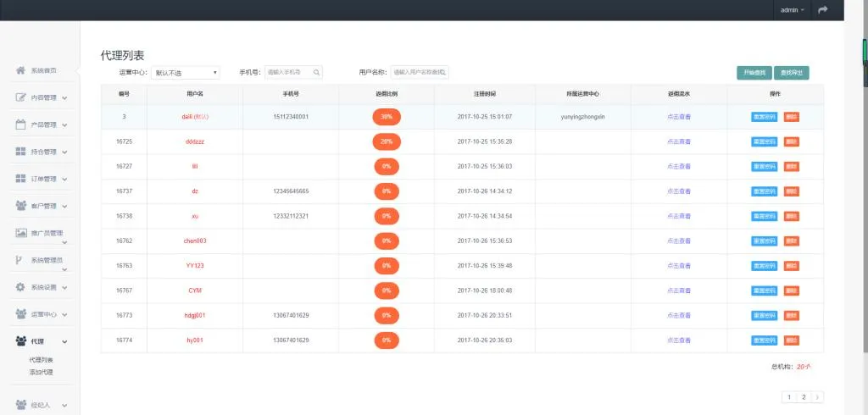Screen dimensions: 868x415
Task: Delete the hy001 agent row
Action: tap(792, 340)
